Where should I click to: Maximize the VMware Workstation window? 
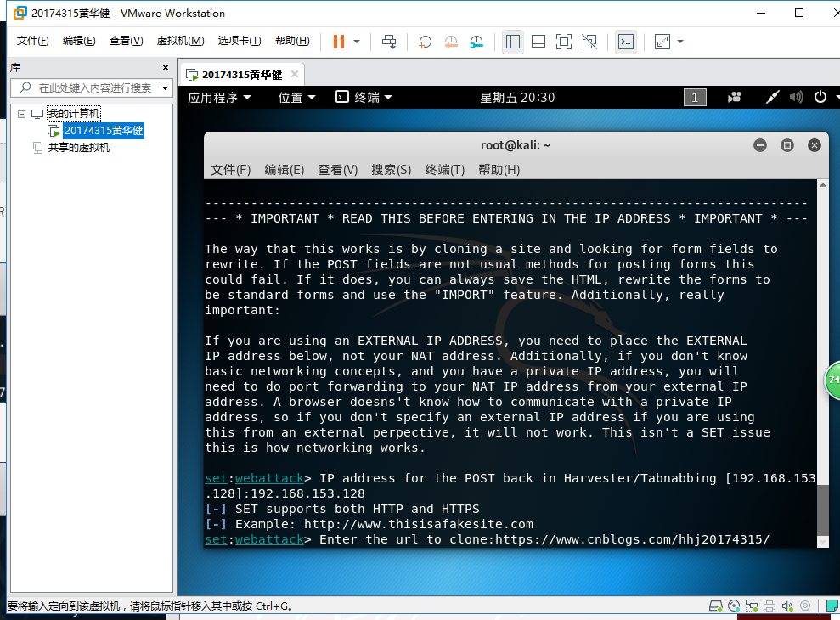[798, 14]
